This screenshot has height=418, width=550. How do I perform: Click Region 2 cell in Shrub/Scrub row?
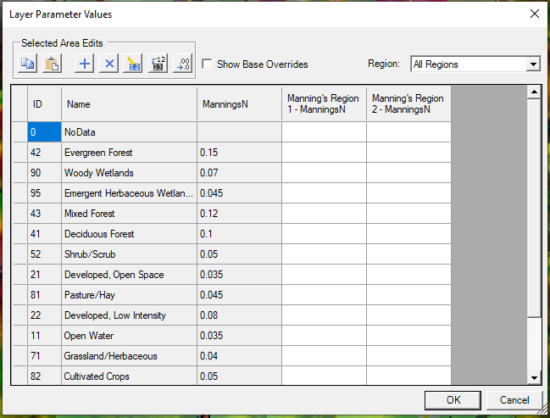(x=409, y=254)
